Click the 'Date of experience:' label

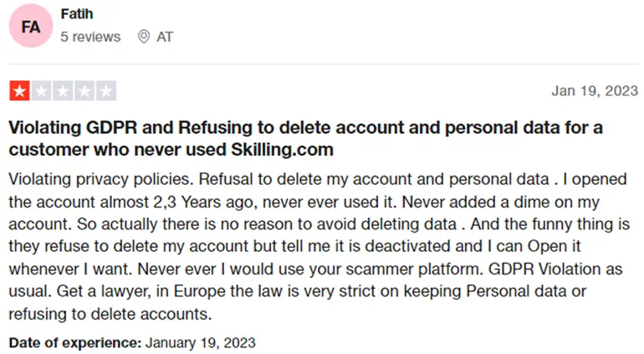(75, 343)
